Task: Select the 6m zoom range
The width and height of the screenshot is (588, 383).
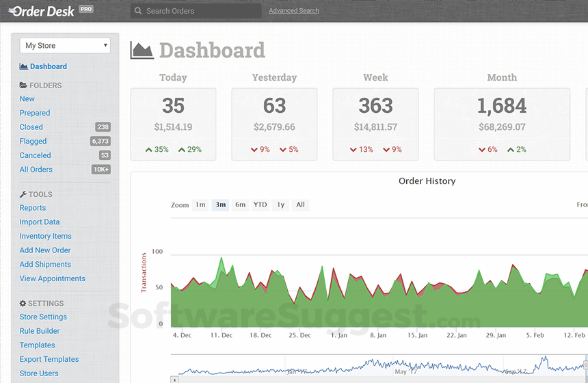Action: coord(240,204)
